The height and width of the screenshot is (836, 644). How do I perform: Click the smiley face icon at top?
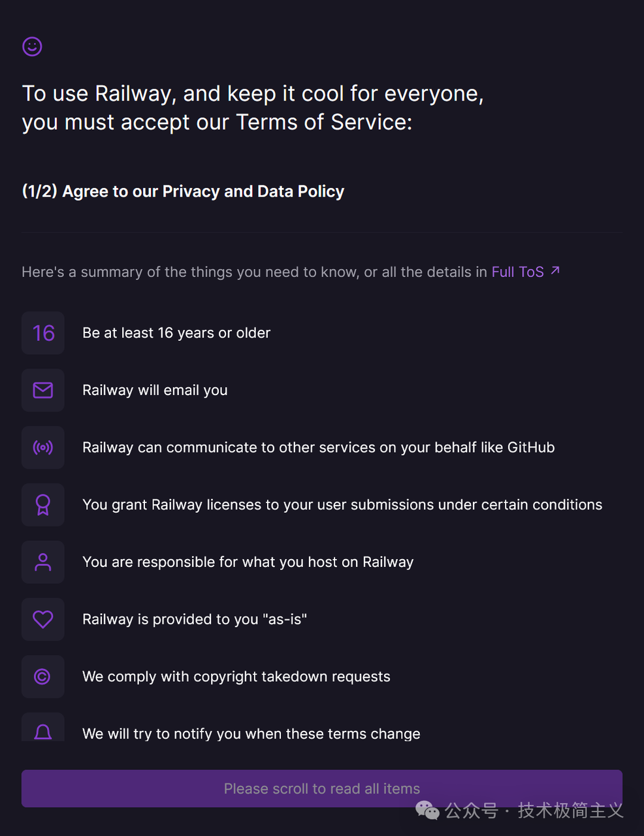coord(32,46)
